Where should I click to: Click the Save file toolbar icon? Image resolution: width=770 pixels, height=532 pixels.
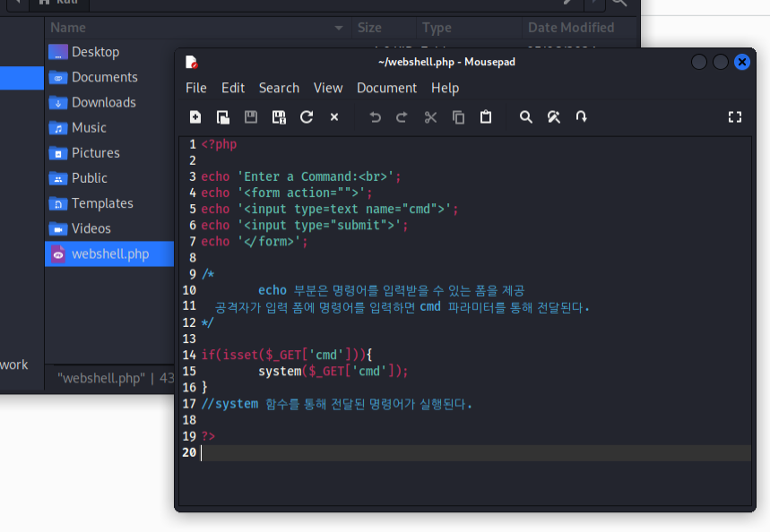pyautogui.click(x=251, y=116)
